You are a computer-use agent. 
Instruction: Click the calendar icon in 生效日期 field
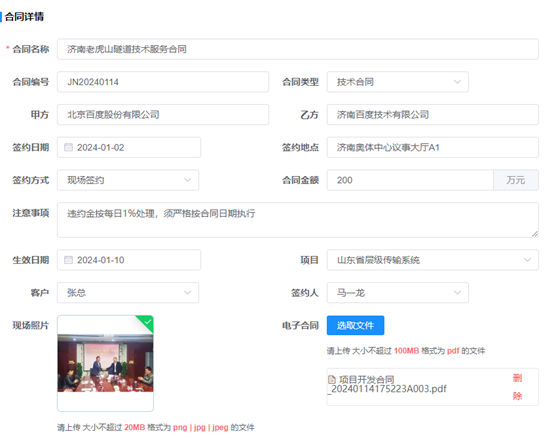(68, 260)
